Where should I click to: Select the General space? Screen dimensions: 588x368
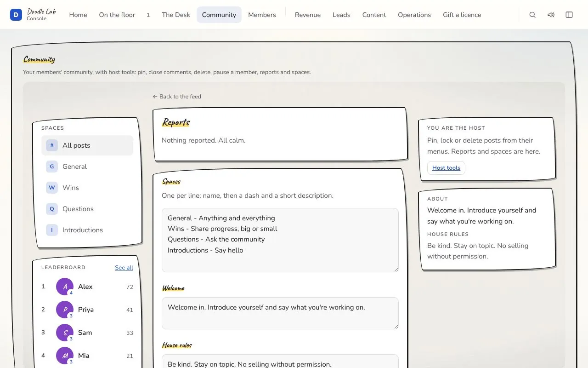pos(87,167)
